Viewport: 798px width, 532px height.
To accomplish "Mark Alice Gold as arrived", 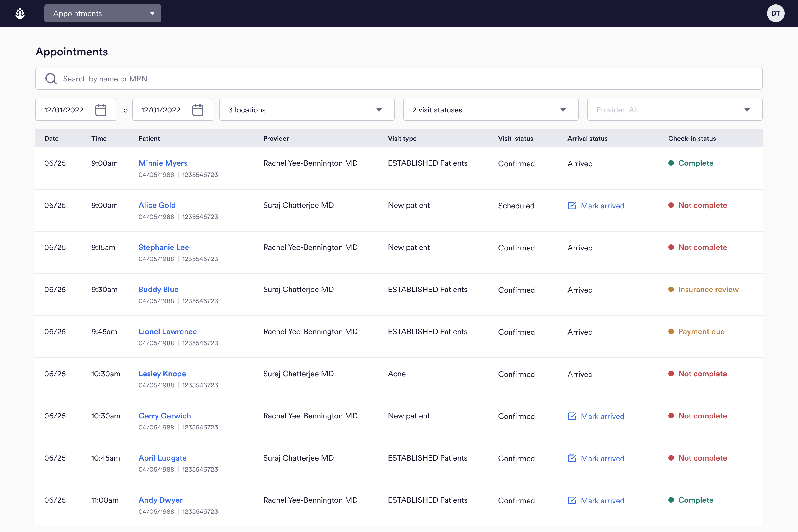I will tap(596, 206).
